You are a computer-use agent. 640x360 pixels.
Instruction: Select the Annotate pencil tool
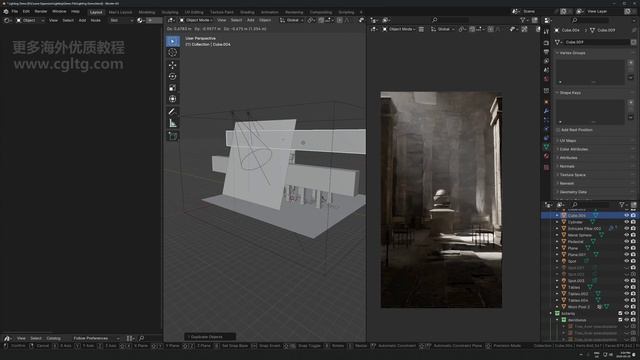click(x=173, y=111)
